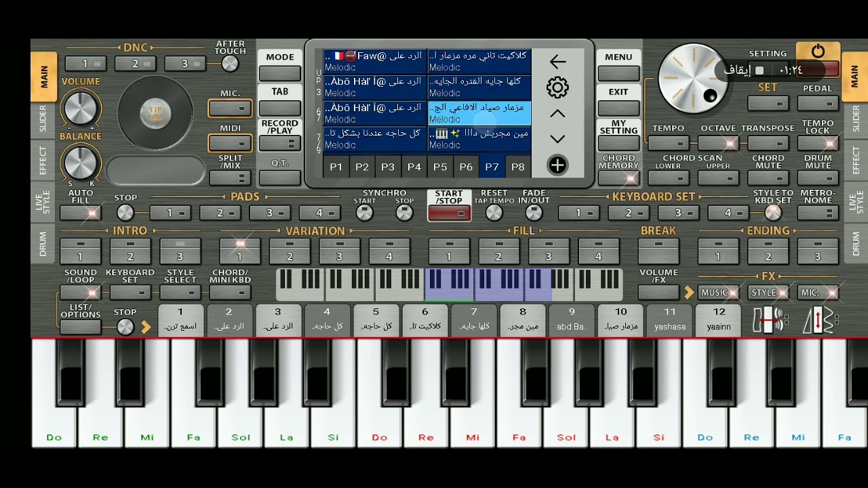The image size is (868, 488).
Task: Trigger Pad 4
Action: [320, 213]
